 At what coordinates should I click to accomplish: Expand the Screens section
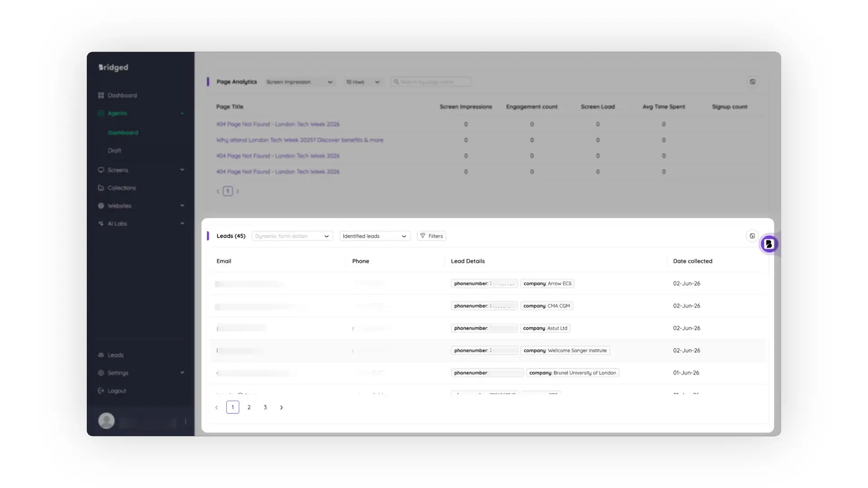182,170
